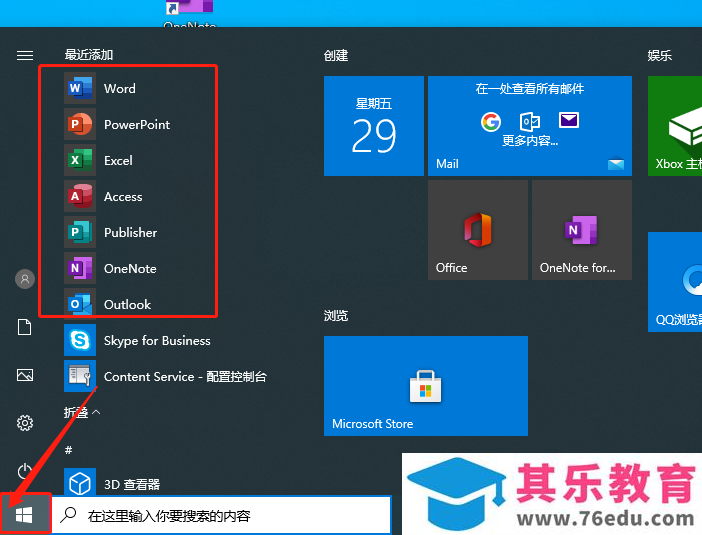Open the Microsoft Store tile

[x=426, y=386]
